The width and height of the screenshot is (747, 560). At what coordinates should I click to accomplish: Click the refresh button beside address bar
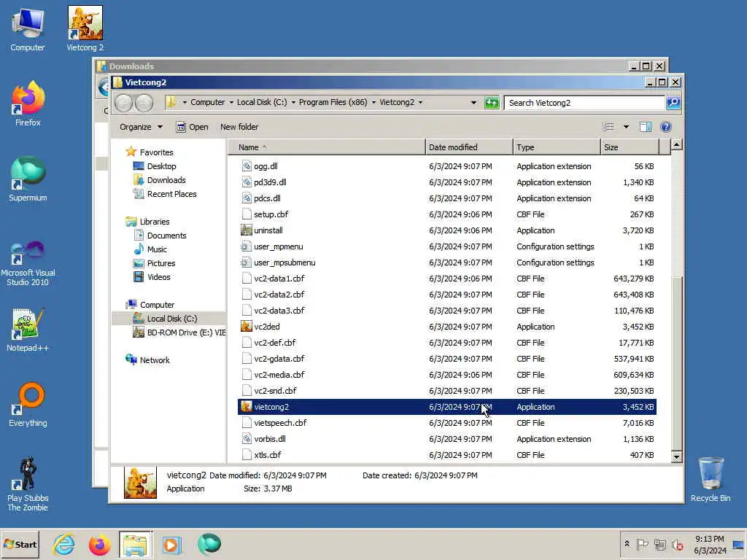(491, 102)
